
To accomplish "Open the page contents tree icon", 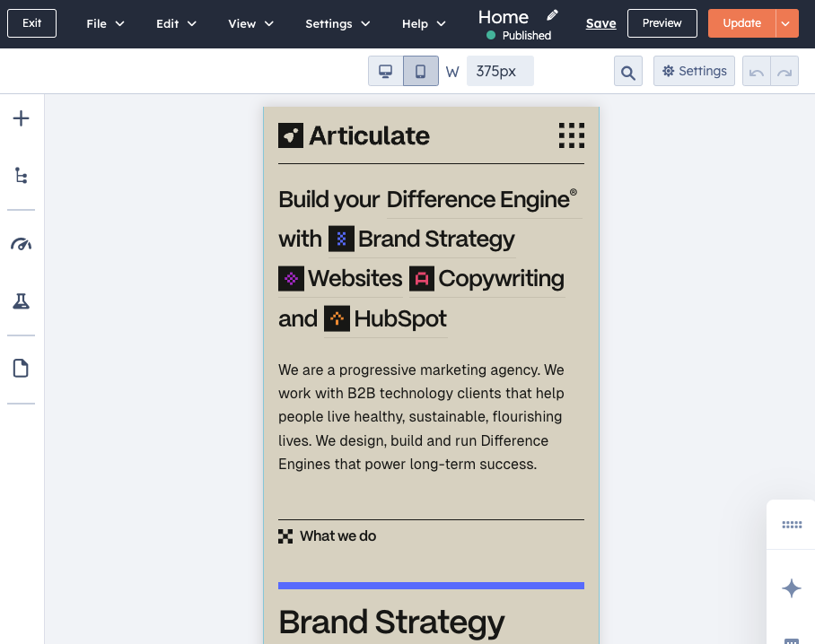I will (x=21, y=176).
